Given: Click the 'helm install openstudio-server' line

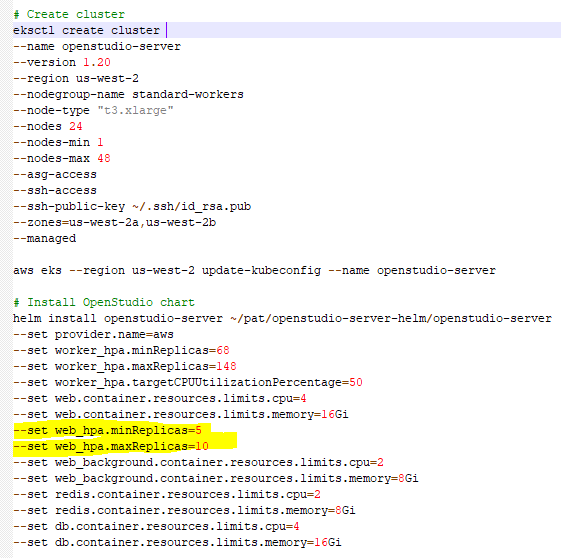Looking at the screenshot, I should click(x=282, y=318).
